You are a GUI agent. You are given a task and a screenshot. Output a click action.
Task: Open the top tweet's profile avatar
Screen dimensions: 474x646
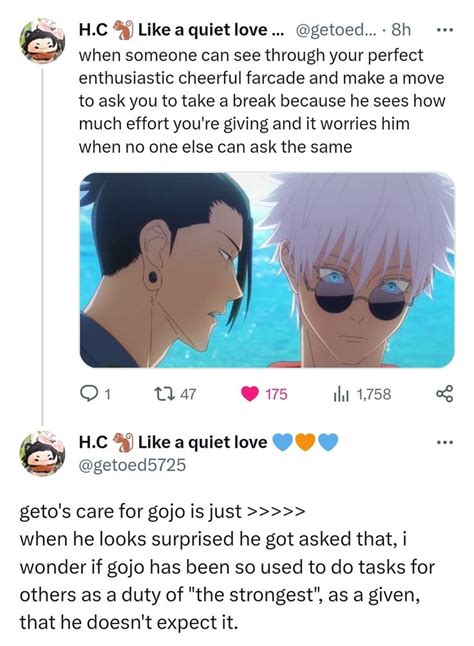tap(42, 41)
